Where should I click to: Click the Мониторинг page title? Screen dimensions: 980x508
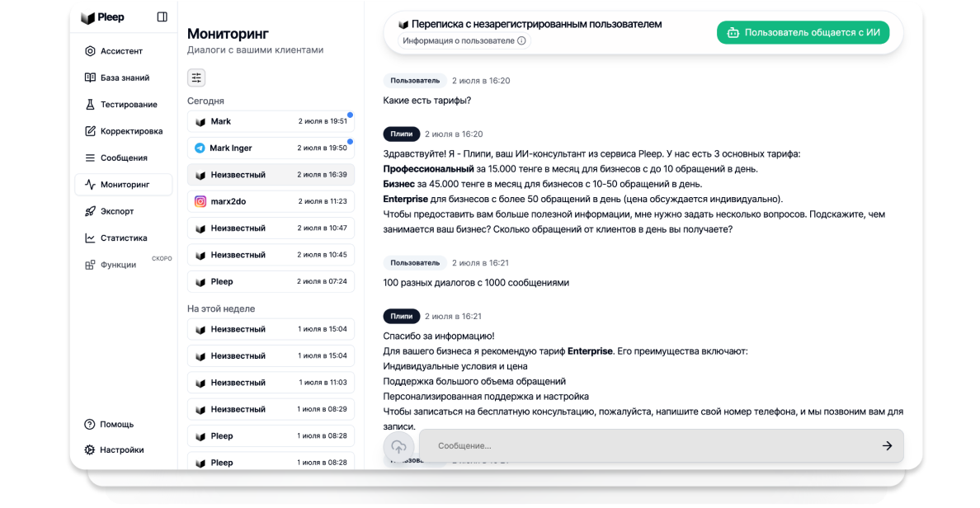[x=229, y=33]
